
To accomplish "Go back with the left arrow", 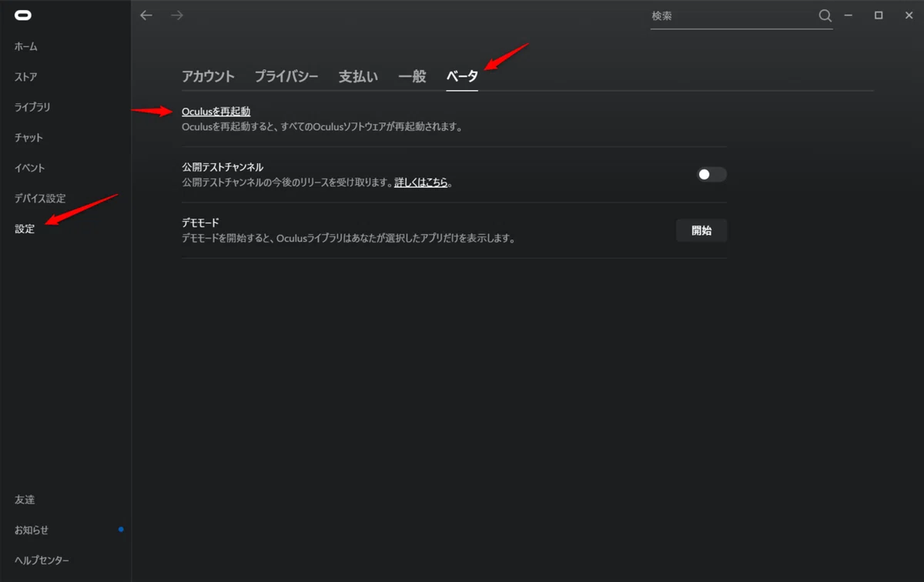I will (x=146, y=15).
